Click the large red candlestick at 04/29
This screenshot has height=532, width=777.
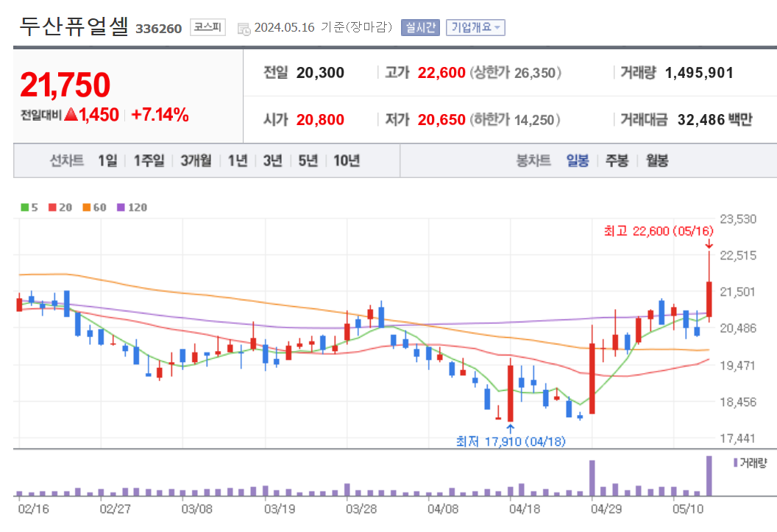click(592, 378)
